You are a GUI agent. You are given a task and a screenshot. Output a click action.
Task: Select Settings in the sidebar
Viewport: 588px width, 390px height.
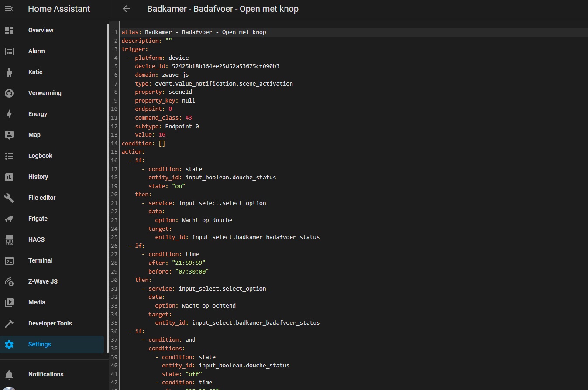[39, 344]
